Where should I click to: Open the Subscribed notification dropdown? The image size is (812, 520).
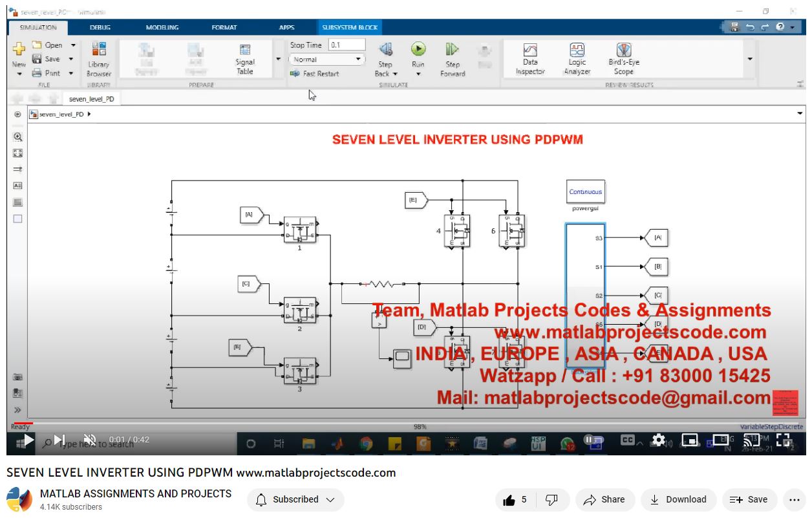click(295, 499)
